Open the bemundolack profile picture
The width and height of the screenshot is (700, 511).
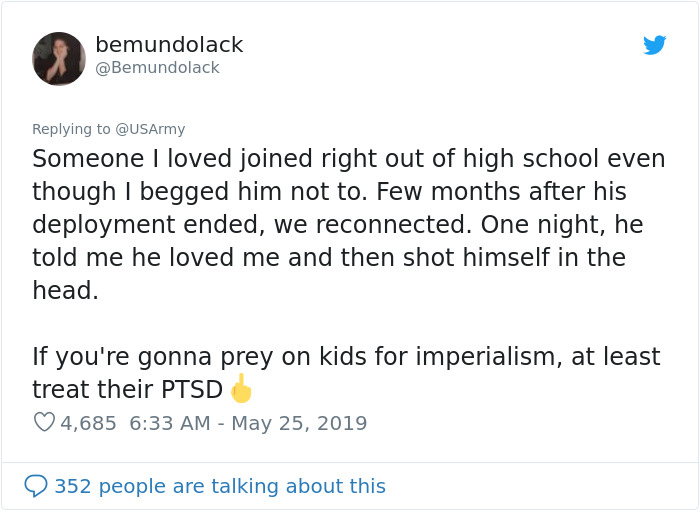click(59, 59)
